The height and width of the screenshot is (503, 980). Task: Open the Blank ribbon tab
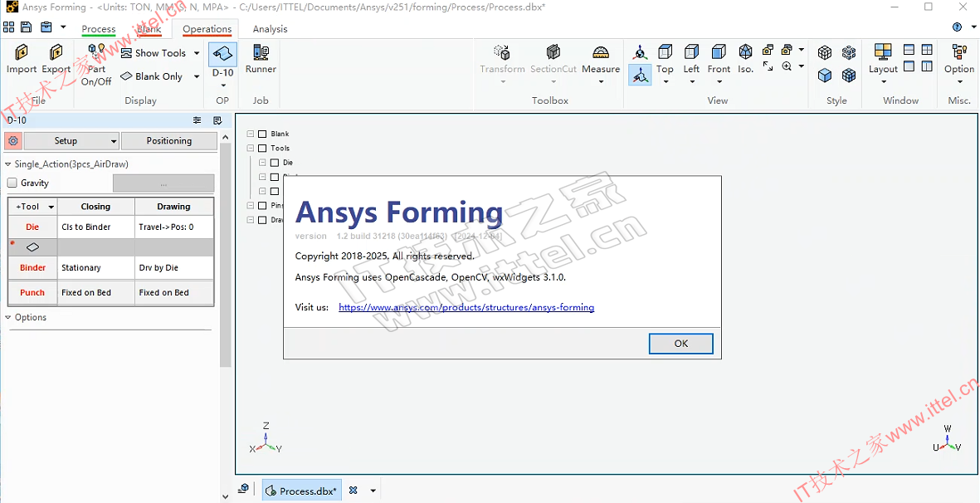(x=149, y=29)
